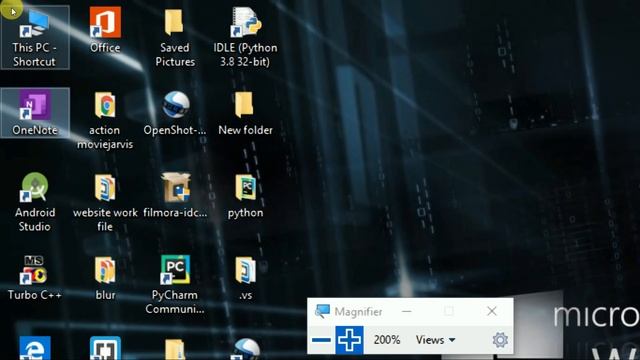
Task: Select the blur folder icon
Action: click(105, 270)
